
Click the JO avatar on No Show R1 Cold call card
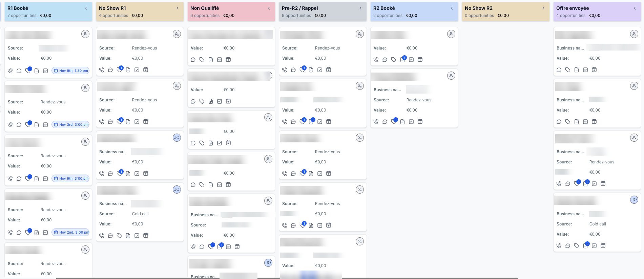point(177,190)
